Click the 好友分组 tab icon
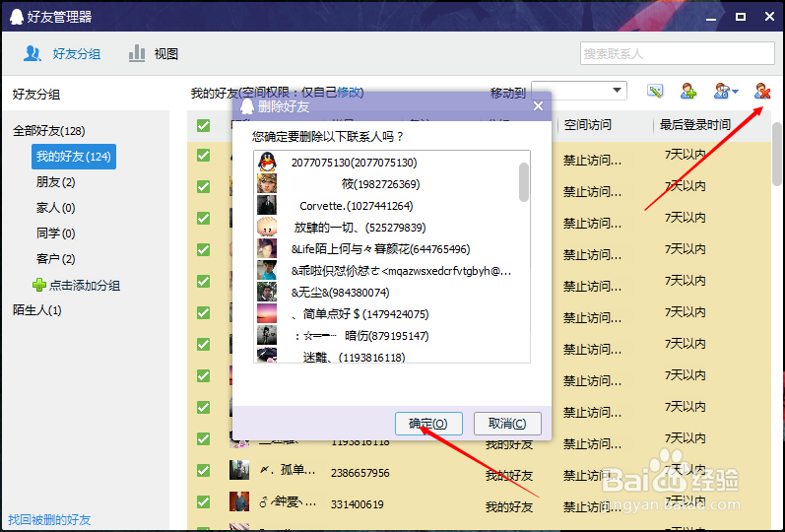 [33, 53]
